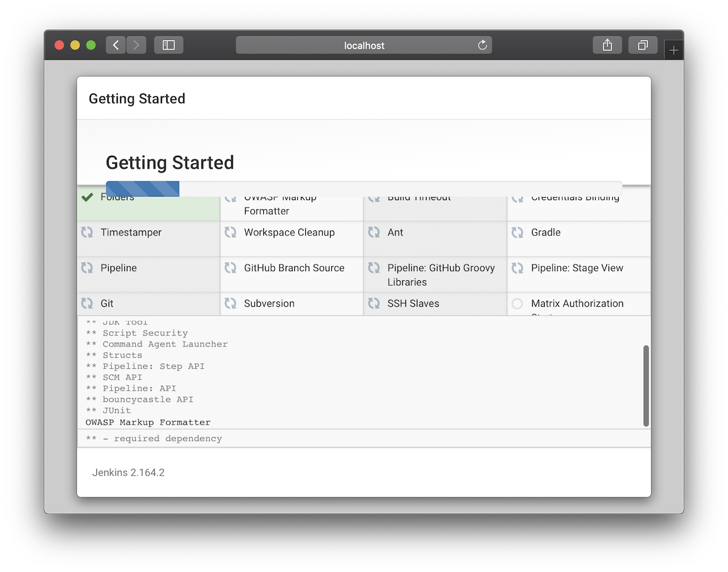Click the large Getting Started heading
This screenshot has height=572, width=728.
click(x=170, y=163)
